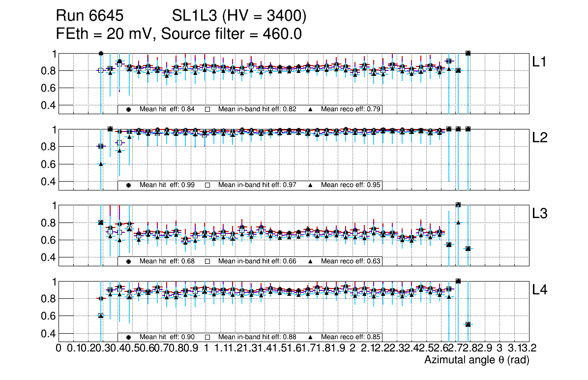Click the open square marker in L2 legend
The image size is (588, 380).
click(207, 186)
